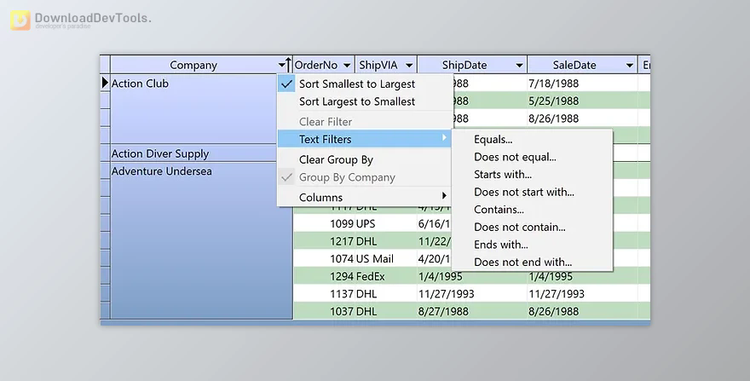
Task: Expand the Columns submenu
Action: tap(365, 197)
